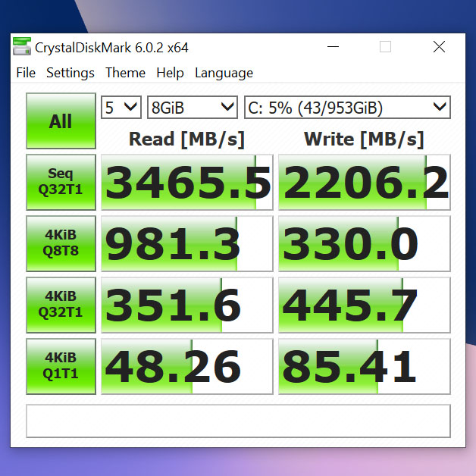
Task: Close the CrystalDiskMark window
Action: (x=439, y=47)
